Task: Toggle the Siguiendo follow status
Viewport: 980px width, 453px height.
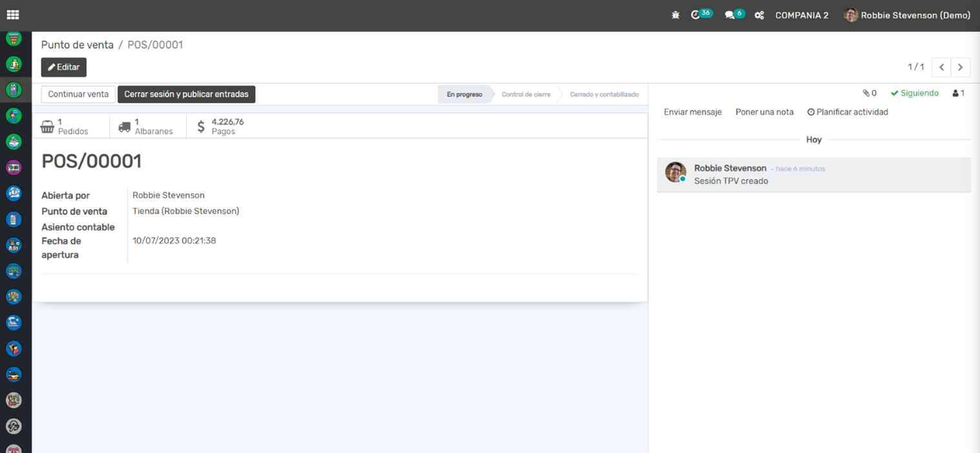Action: pos(914,93)
